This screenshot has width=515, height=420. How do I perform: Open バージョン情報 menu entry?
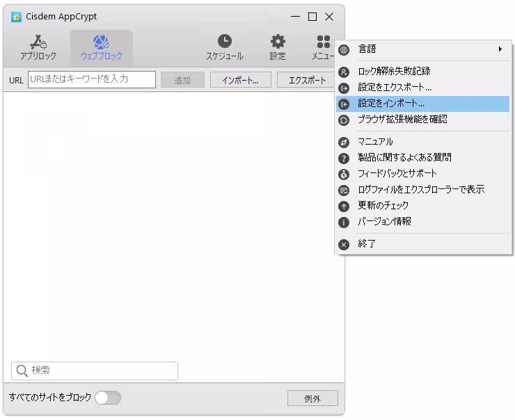click(x=423, y=222)
